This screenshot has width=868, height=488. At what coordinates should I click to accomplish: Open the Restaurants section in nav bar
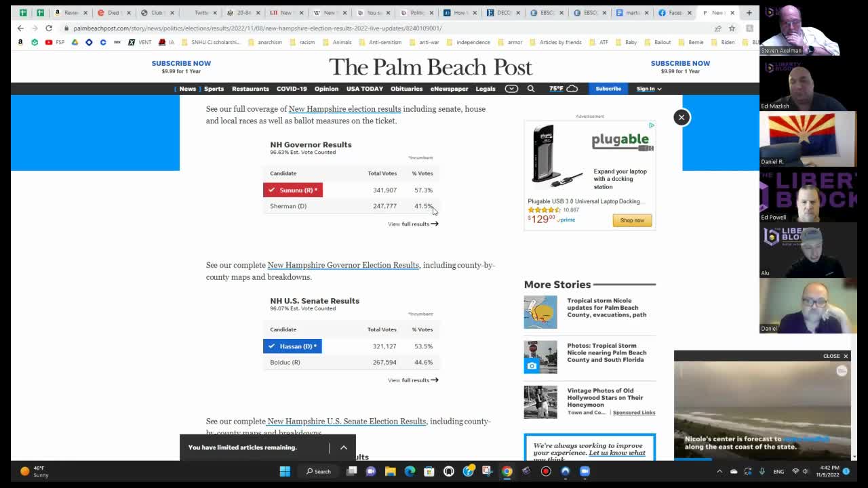(250, 89)
